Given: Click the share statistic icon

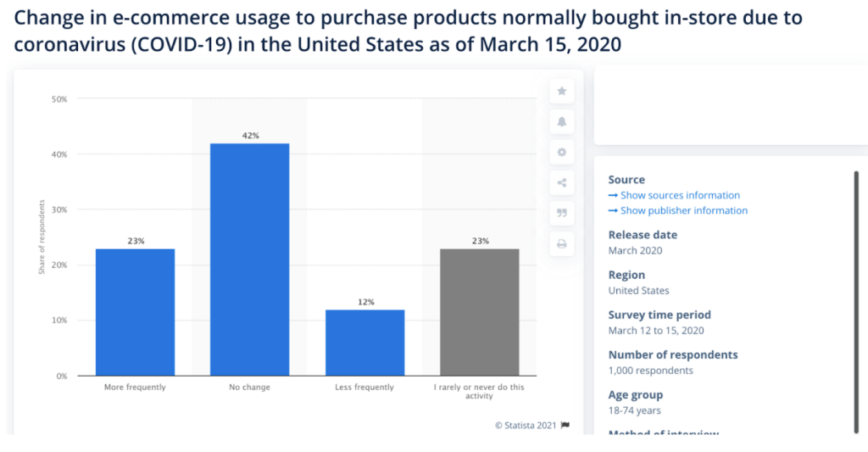Looking at the screenshot, I should [561, 183].
